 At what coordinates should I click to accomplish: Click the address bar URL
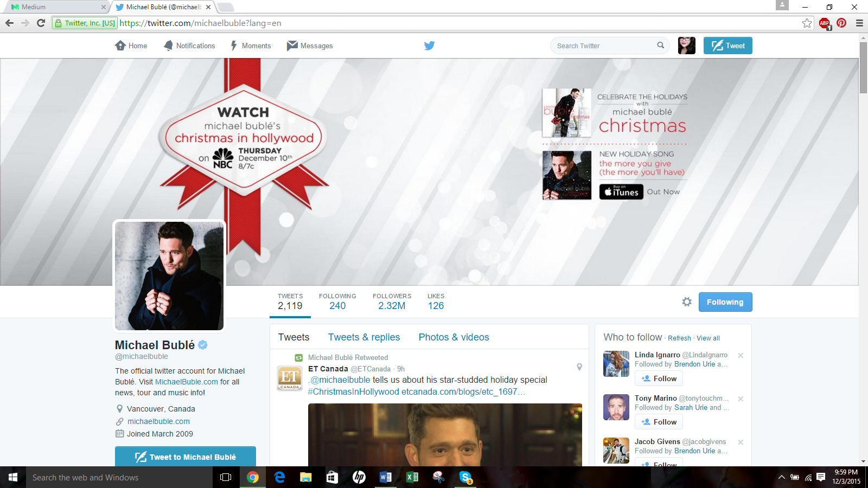(200, 23)
